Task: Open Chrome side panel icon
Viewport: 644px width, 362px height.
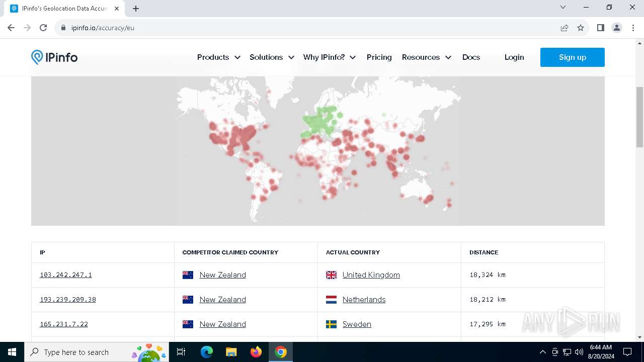Action: (x=600, y=28)
